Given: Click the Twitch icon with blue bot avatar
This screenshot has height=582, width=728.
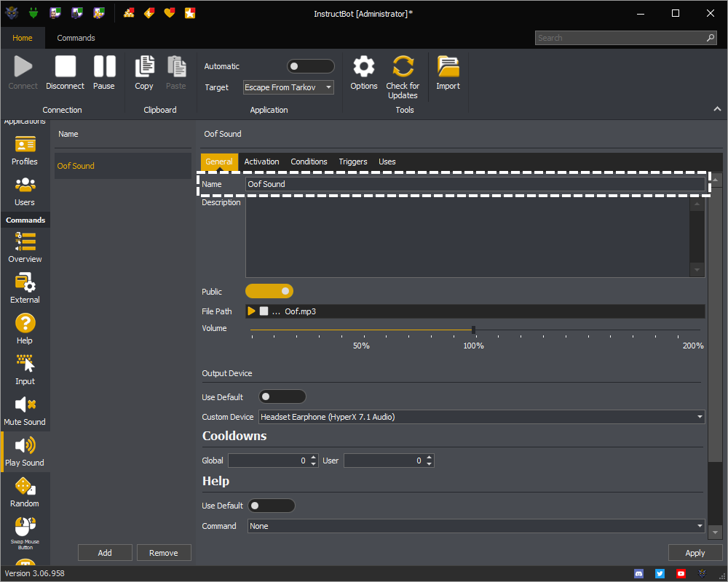Looking at the screenshot, I should 77,13.
